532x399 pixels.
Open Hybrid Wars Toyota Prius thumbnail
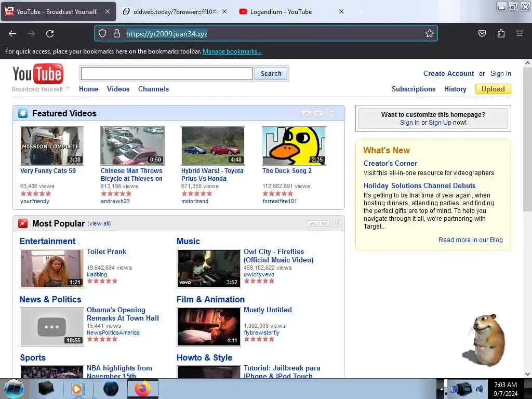(x=213, y=146)
